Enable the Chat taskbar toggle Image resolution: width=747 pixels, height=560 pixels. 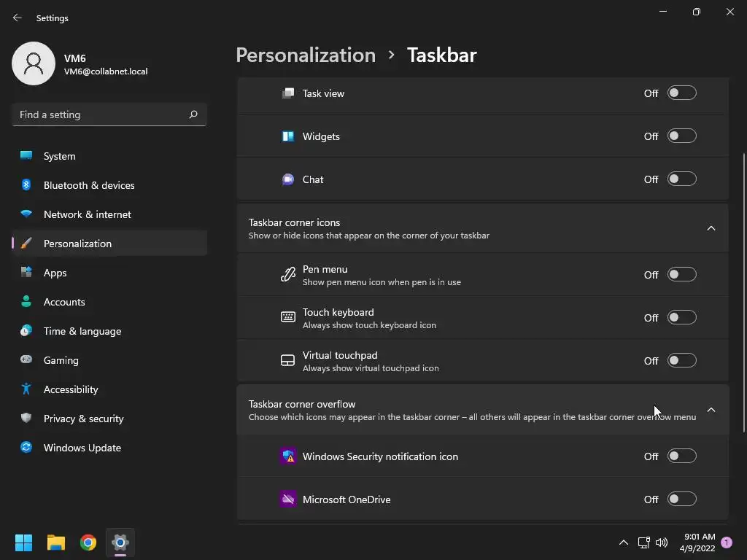click(681, 179)
